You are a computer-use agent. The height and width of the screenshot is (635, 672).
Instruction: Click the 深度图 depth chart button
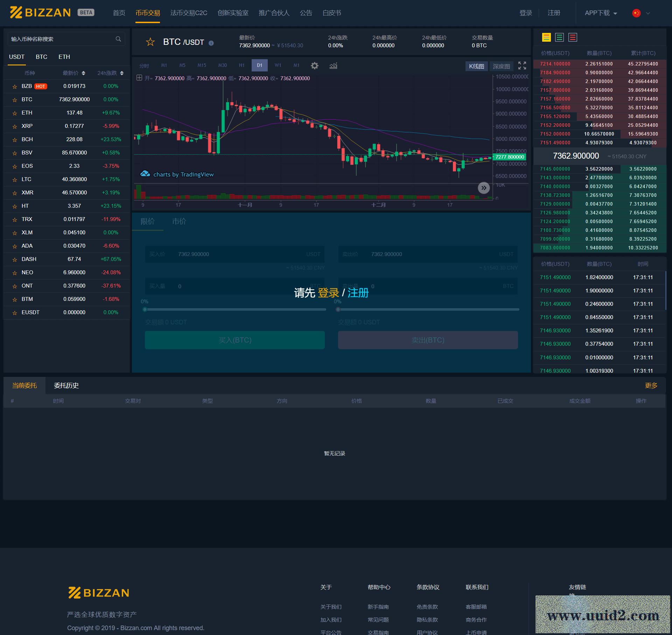[501, 66]
